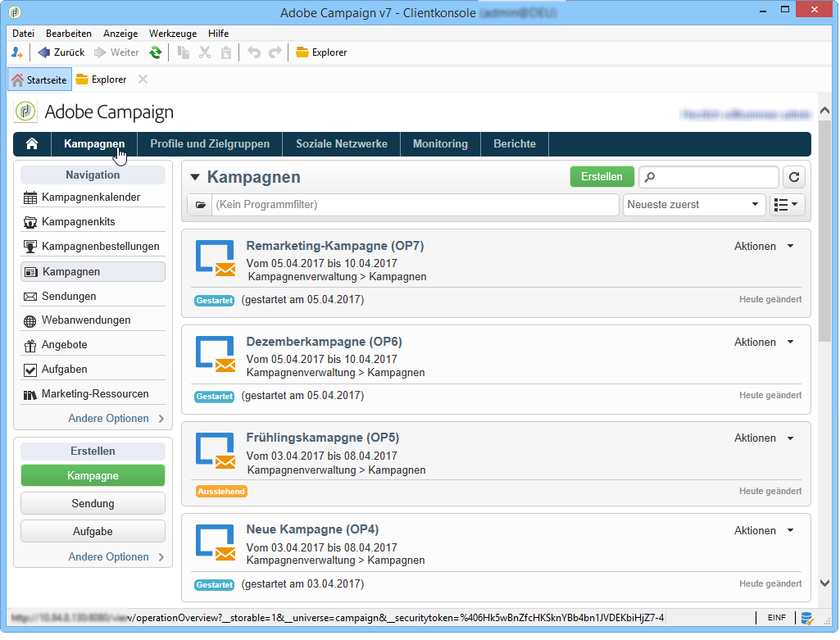Click the user connection icon in toolbar
This screenshot has height=640, width=840.
[17, 52]
